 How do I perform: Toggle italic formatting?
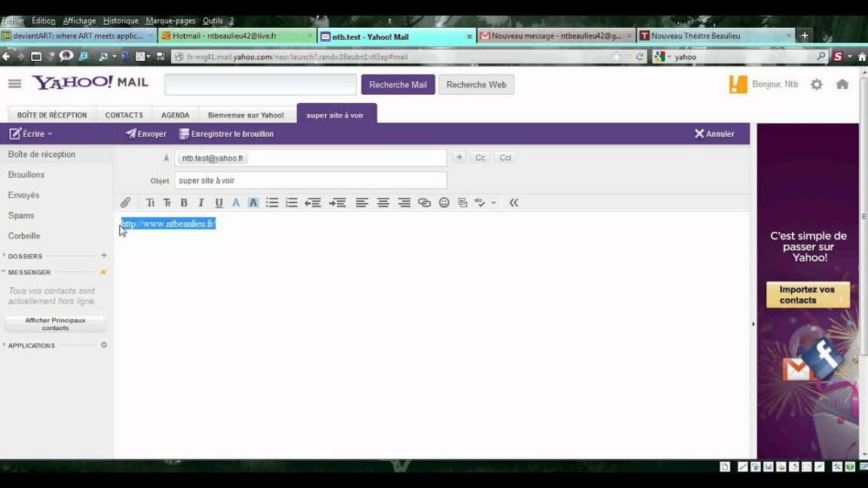201,203
